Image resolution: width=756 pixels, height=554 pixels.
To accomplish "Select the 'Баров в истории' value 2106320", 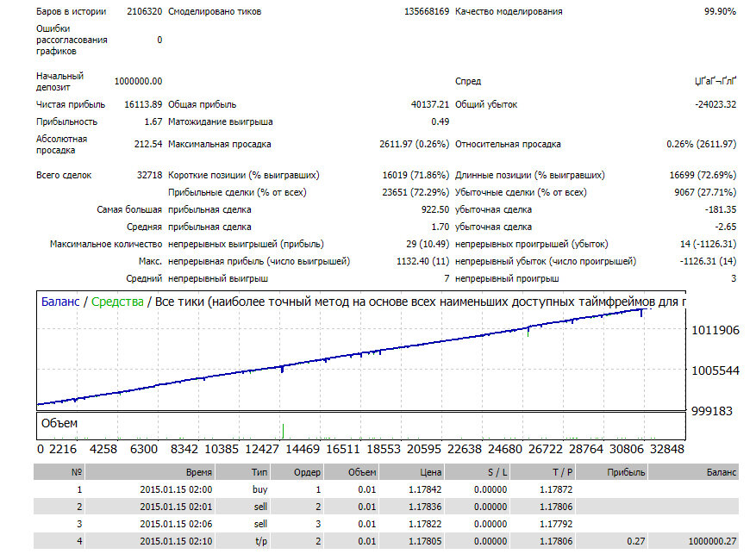I will pyautogui.click(x=144, y=11).
